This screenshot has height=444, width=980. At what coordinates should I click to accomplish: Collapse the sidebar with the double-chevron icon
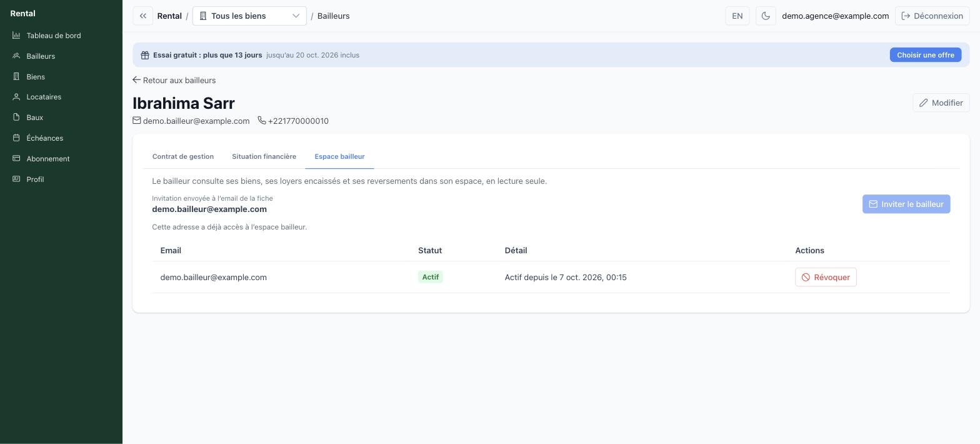coord(142,16)
